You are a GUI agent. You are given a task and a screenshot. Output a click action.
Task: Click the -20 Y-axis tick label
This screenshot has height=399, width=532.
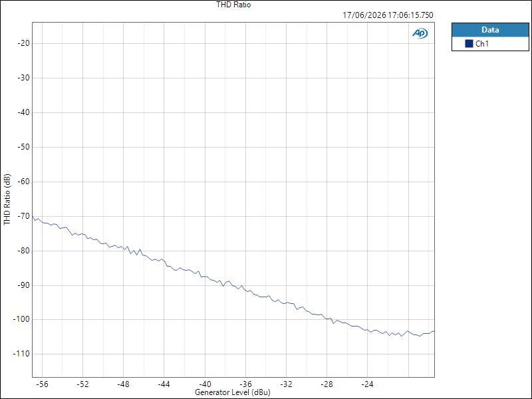click(x=23, y=43)
